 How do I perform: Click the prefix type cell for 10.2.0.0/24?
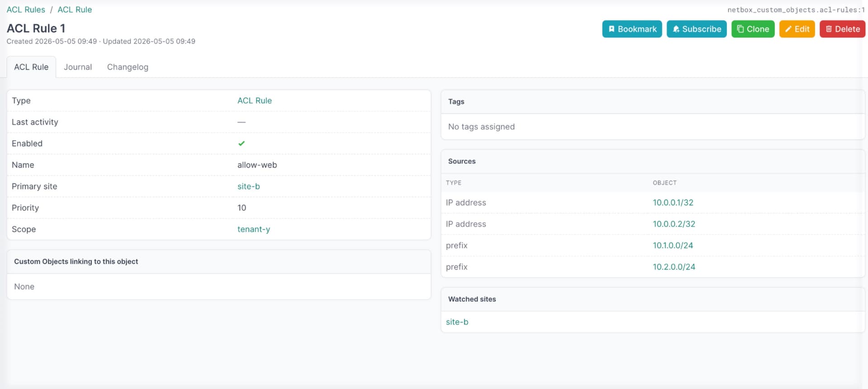[457, 267]
